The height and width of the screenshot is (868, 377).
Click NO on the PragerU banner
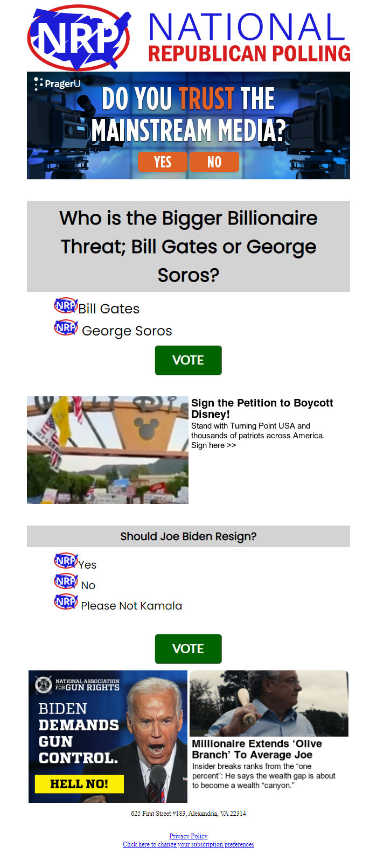tap(214, 162)
